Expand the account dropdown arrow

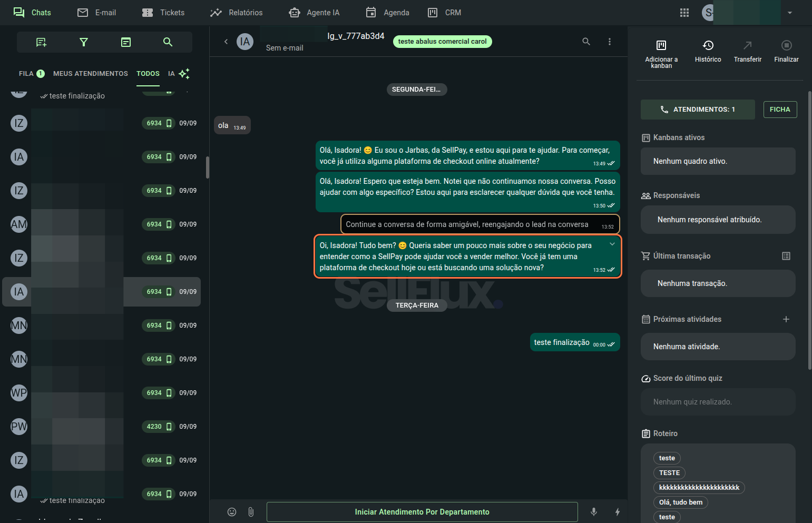(790, 13)
